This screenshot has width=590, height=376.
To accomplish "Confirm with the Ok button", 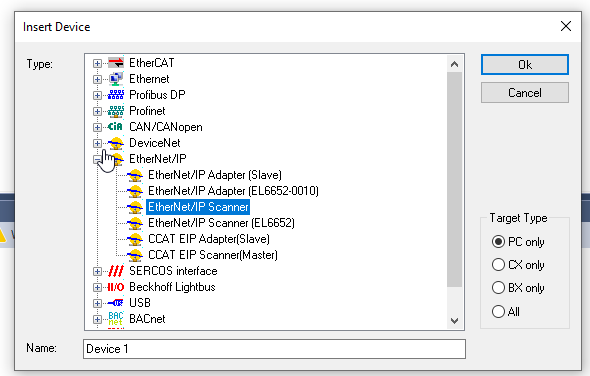I will pyautogui.click(x=525, y=65).
